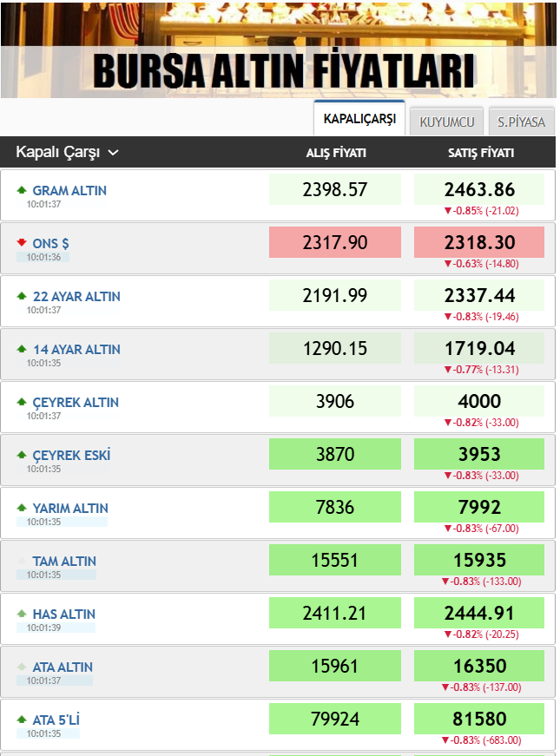This screenshot has height=756, width=560.
Task: Click the arrow icon next to 14 AYAR ALTIN
Action: 22,349
